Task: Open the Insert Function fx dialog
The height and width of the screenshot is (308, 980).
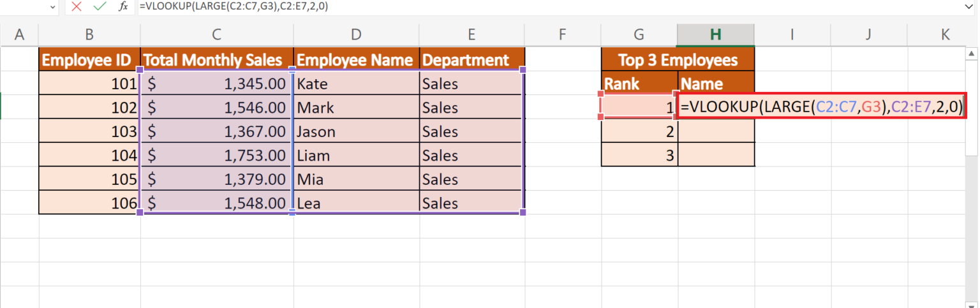Action: [123, 6]
